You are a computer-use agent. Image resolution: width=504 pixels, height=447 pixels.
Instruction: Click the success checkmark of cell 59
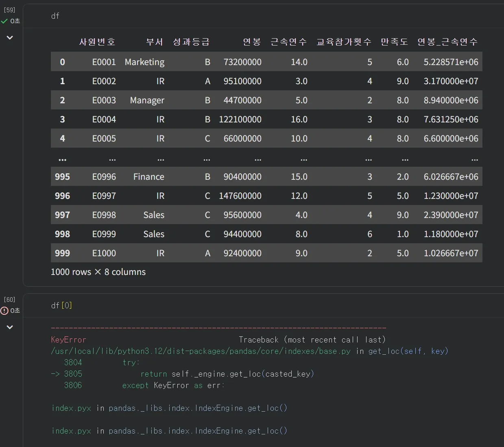(x=4, y=21)
